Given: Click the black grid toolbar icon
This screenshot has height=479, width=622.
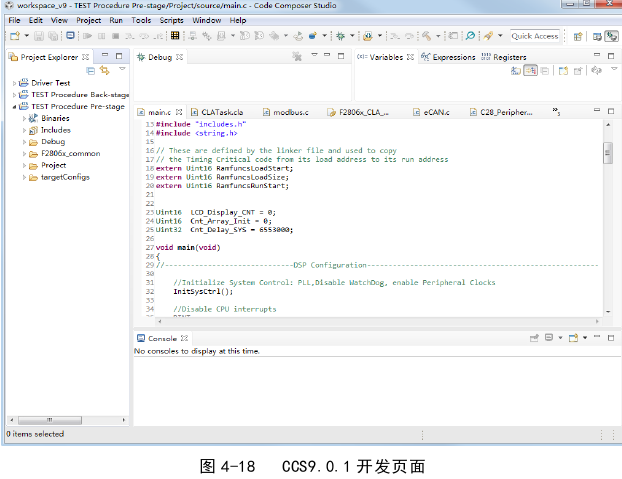Looking at the screenshot, I should click(x=175, y=36).
